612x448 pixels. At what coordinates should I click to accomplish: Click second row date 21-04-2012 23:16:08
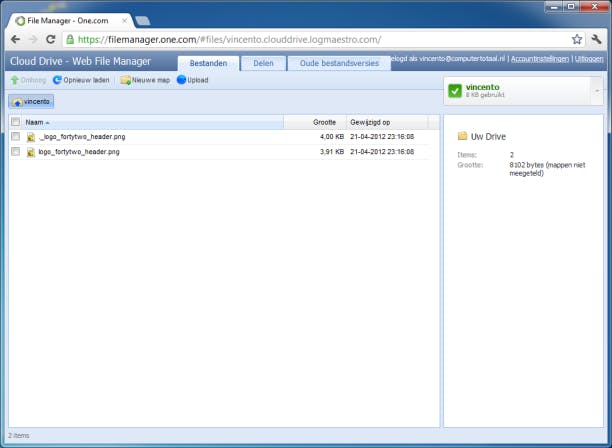[382, 152]
